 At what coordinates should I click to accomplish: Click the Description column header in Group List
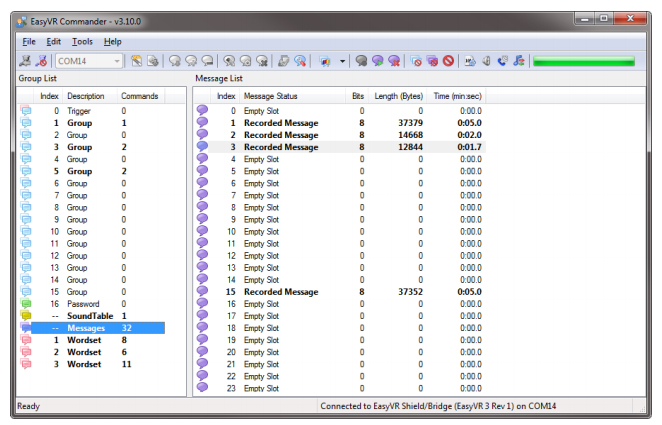point(90,96)
